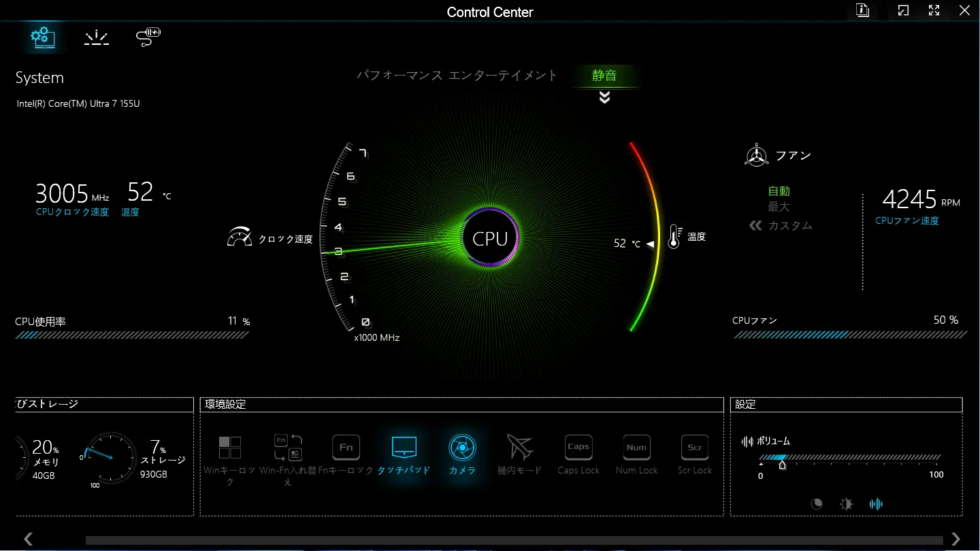Switch settings to the brightness sun icon
980x551 pixels.
(x=846, y=504)
